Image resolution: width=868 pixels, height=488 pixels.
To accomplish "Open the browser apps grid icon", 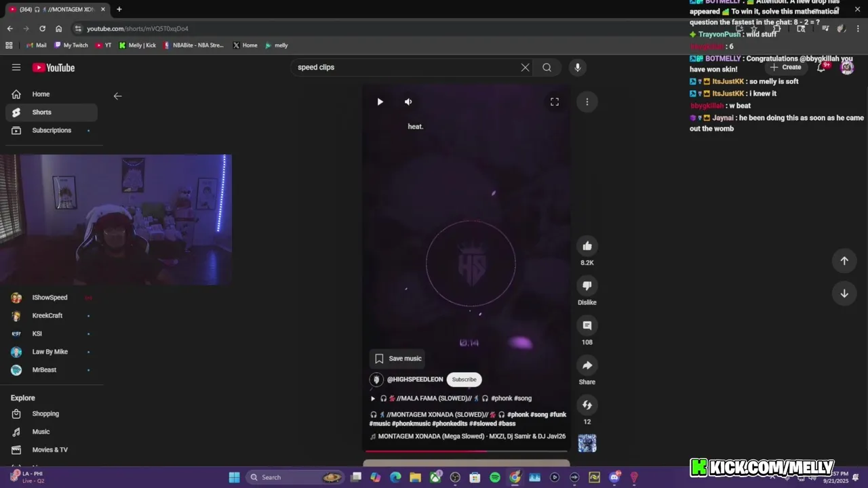I will 9,45.
